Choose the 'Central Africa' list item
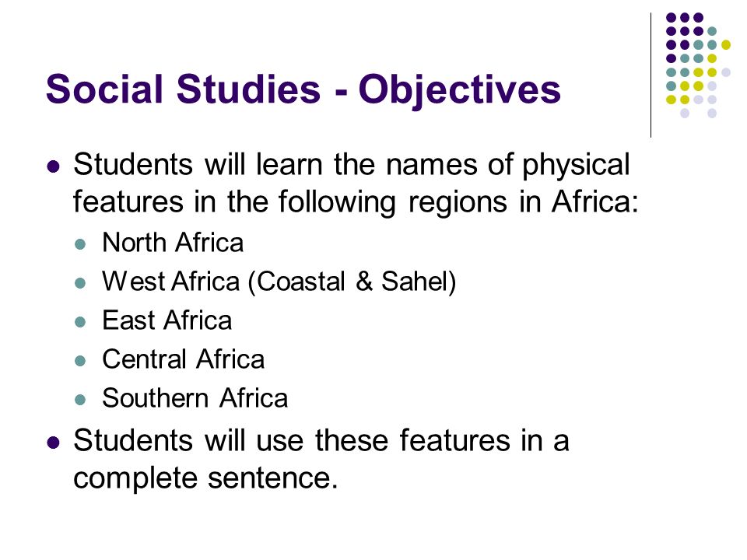The width and height of the screenshot is (747, 560). pos(184,359)
